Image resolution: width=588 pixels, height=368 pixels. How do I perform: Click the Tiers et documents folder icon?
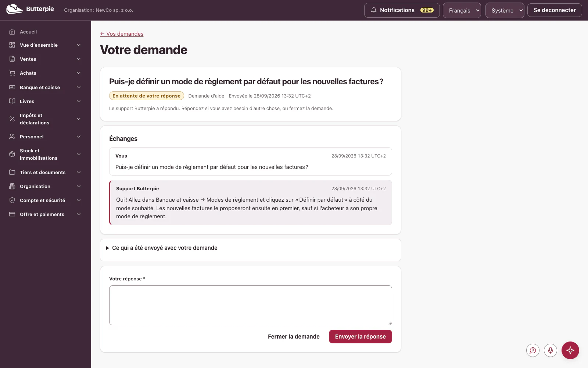[12, 172]
